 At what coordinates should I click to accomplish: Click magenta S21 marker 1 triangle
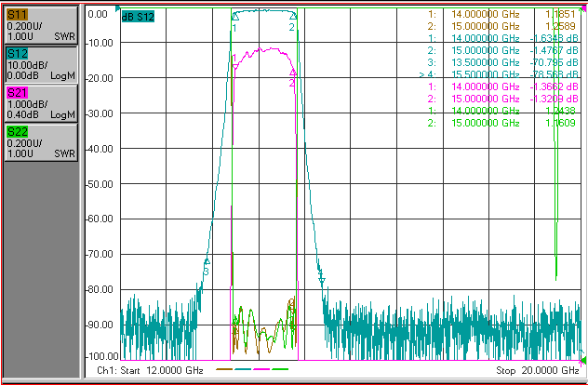coord(235,66)
